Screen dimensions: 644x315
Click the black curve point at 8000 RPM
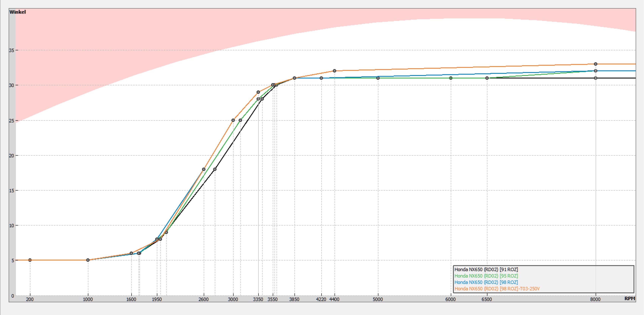[596, 78]
